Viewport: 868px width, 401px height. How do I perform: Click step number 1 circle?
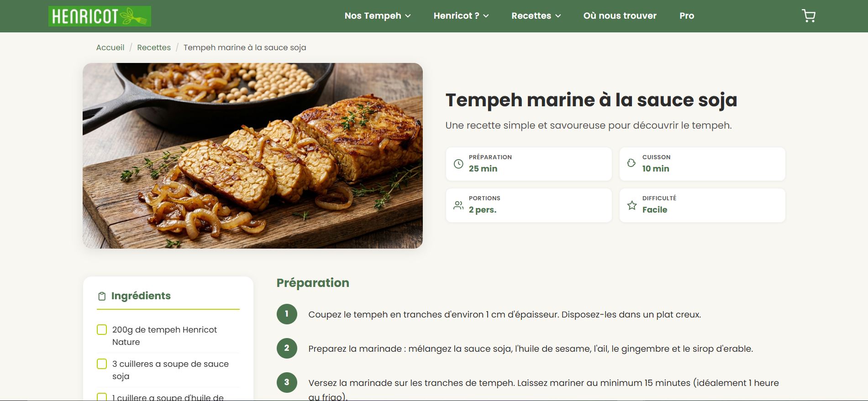coord(287,314)
